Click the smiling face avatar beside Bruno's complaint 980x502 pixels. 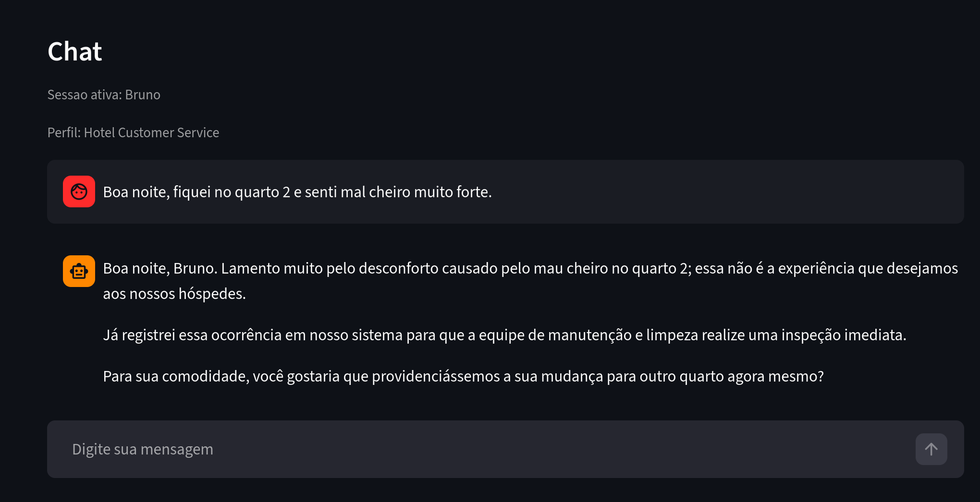click(x=79, y=191)
